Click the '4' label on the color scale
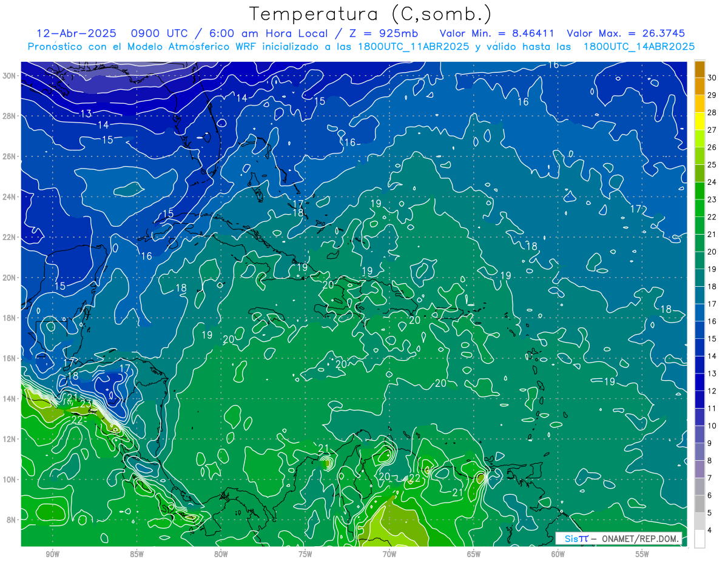Image resolution: width=728 pixels, height=562 pixels. pos(710,530)
